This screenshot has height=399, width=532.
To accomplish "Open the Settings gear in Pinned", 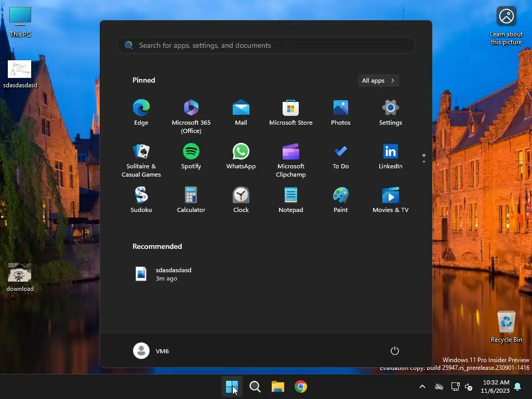I will pyautogui.click(x=391, y=113).
